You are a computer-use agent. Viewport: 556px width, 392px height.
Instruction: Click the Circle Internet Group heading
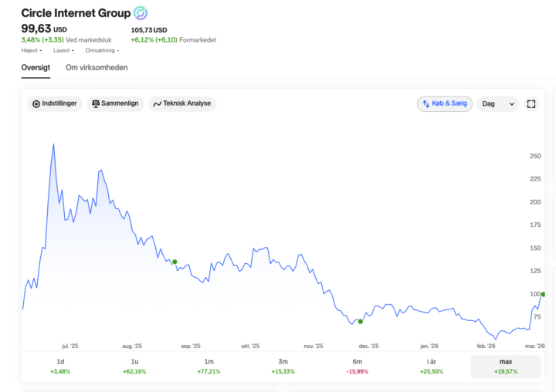pyautogui.click(x=76, y=13)
